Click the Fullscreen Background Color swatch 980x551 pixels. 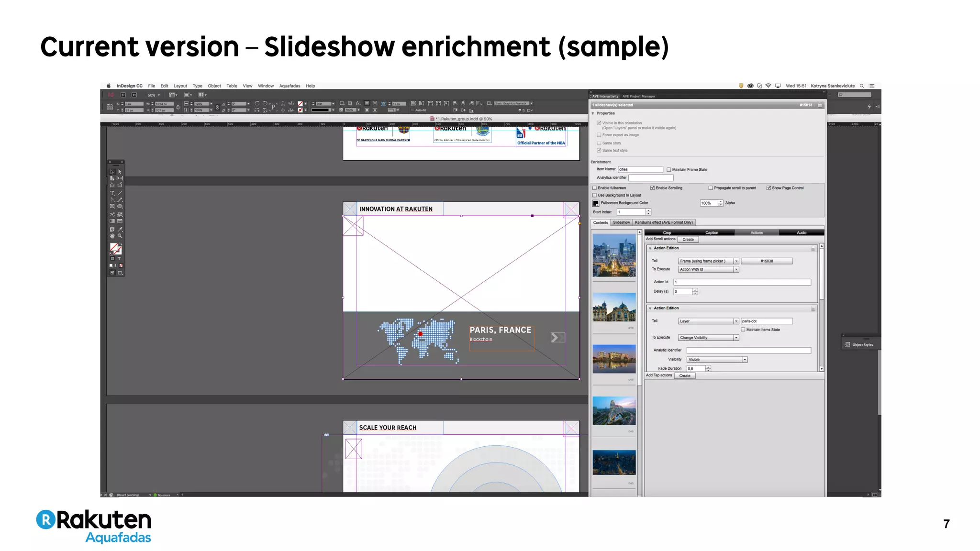596,203
